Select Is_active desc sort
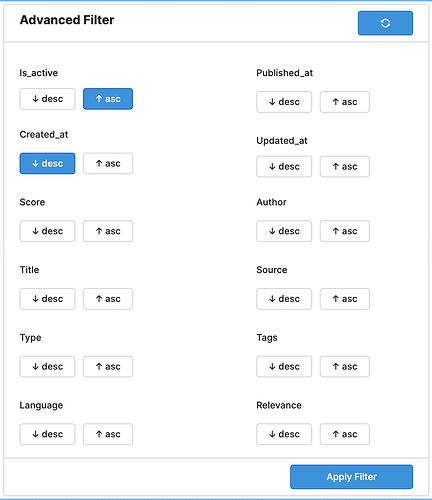Image resolution: width=432 pixels, height=500 pixels. (x=47, y=99)
